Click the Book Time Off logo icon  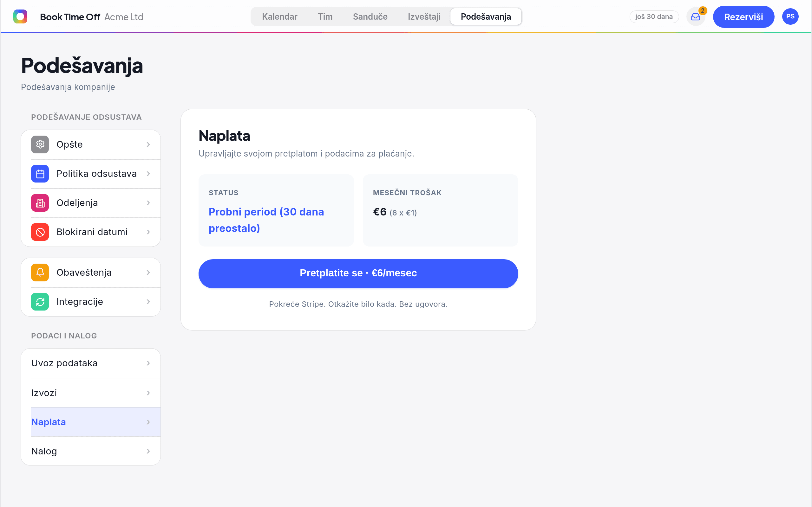click(20, 16)
